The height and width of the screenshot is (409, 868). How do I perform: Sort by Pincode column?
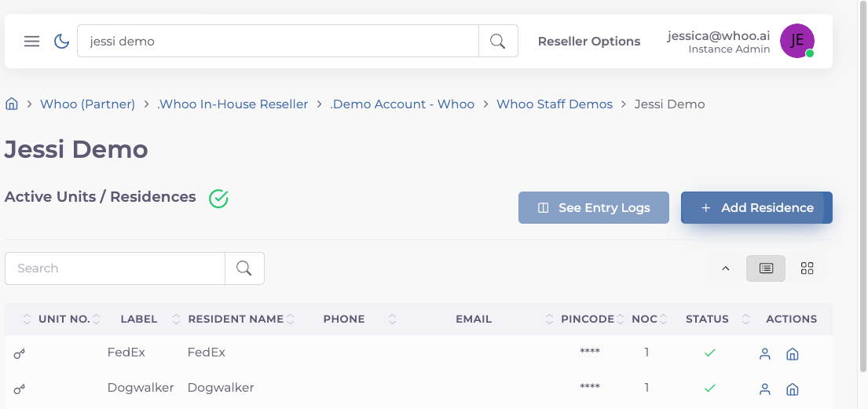[x=588, y=319]
